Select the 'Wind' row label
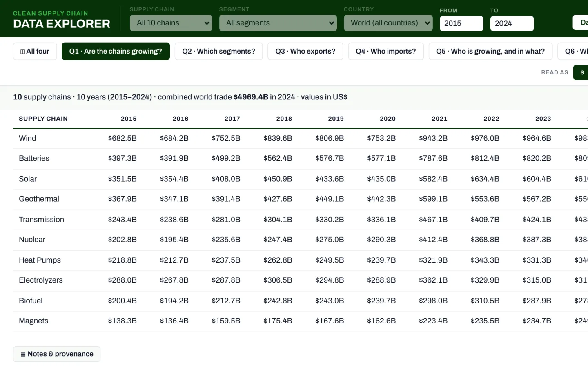Viewport: 588px width, 368px height. click(x=27, y=138)
